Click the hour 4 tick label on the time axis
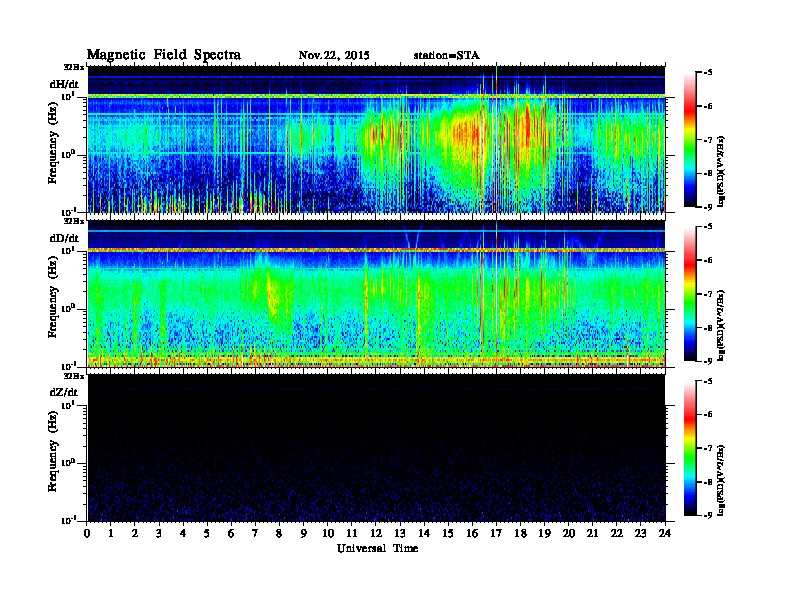792x612 pixels. click(x=183, y=533)
